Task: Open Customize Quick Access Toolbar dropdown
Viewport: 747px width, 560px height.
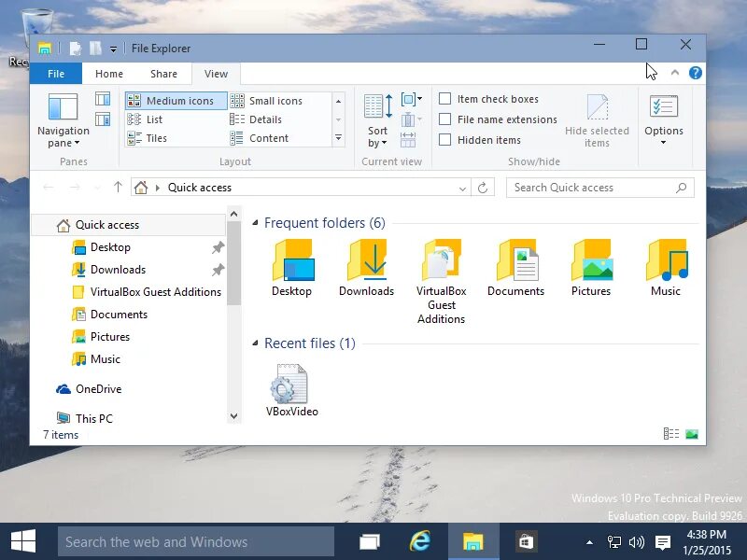Action: 113,49
